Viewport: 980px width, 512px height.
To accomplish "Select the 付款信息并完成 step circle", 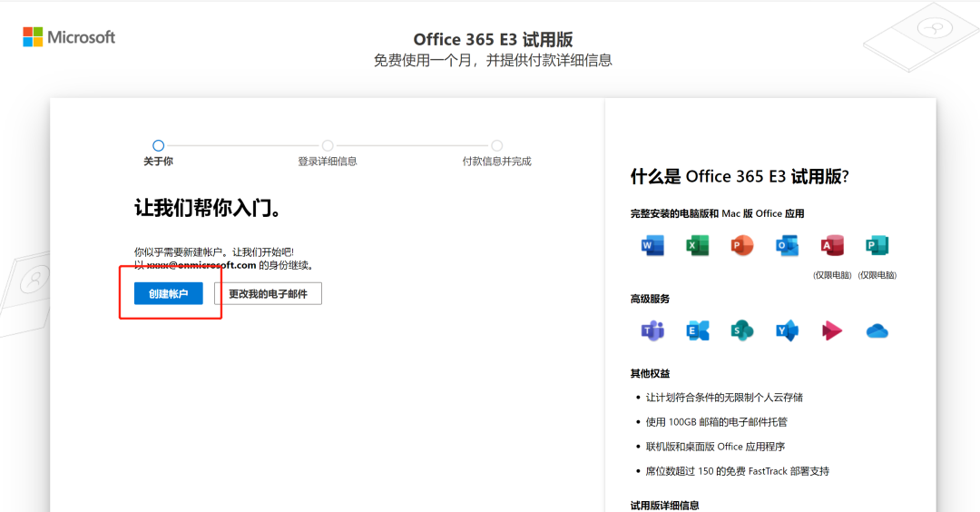I will pos(497,145).
